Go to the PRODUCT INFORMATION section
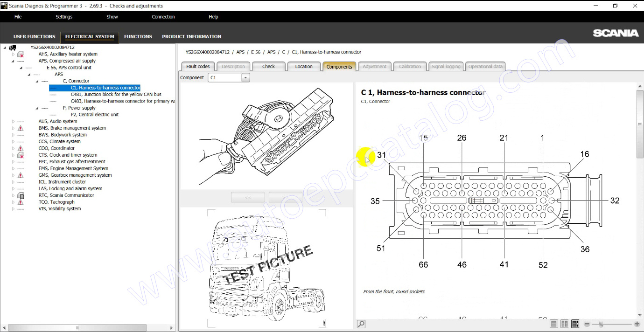 tap(191, 36)
